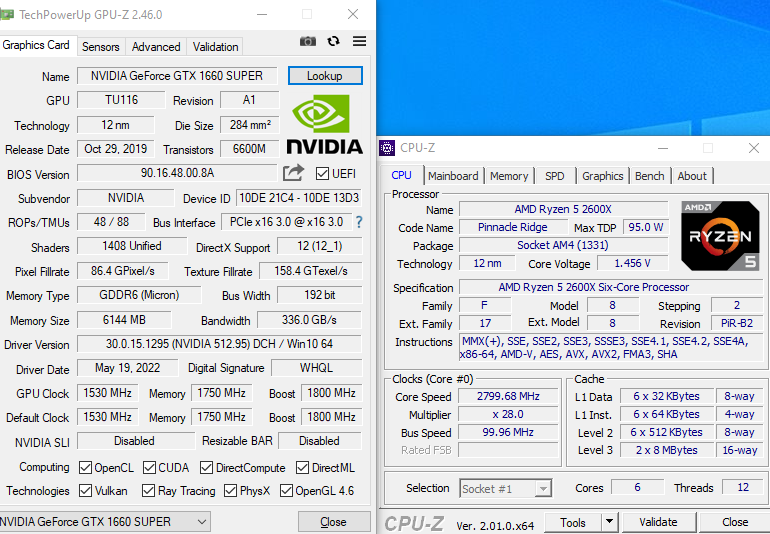Click the Driver Version field

tap(220, 343)
